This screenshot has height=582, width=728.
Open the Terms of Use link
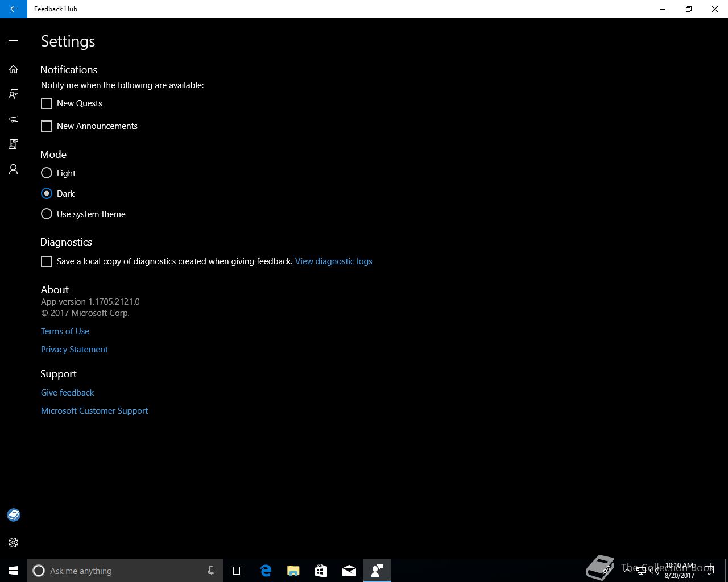coord(65,331)
